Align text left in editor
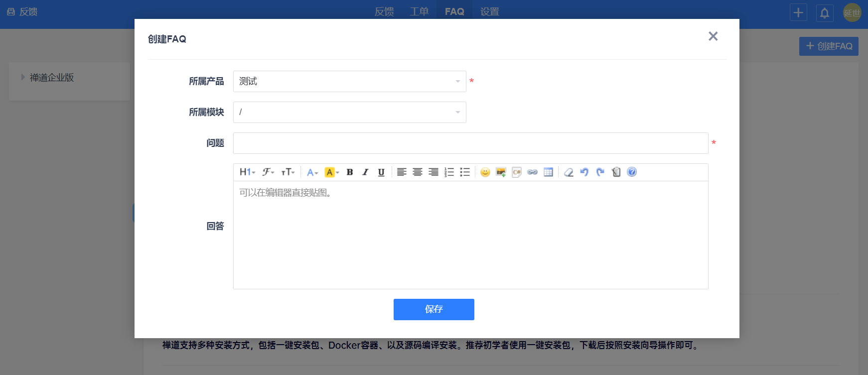Viewport: 868px width, 375px height. click(402, 172)
